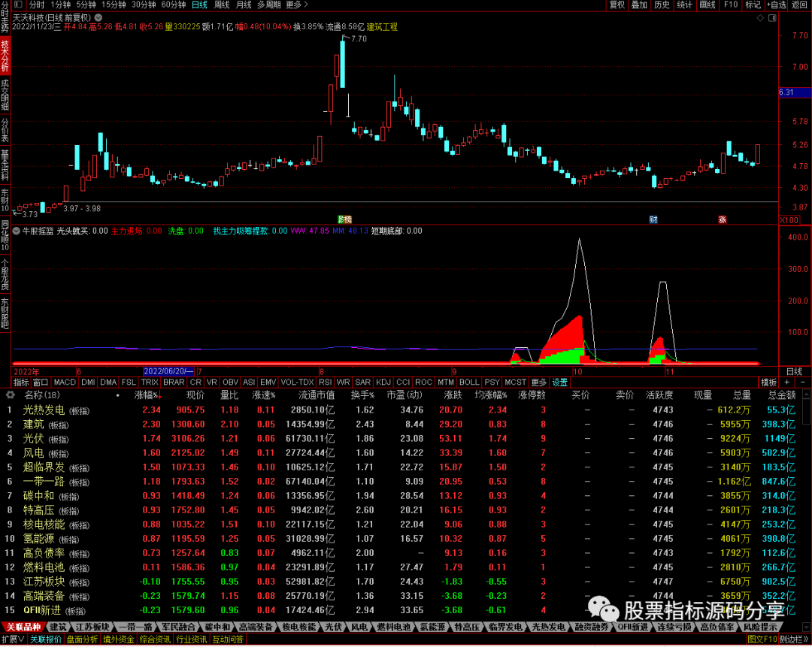Switch chart to 30分钟 period

pos(144,5)
